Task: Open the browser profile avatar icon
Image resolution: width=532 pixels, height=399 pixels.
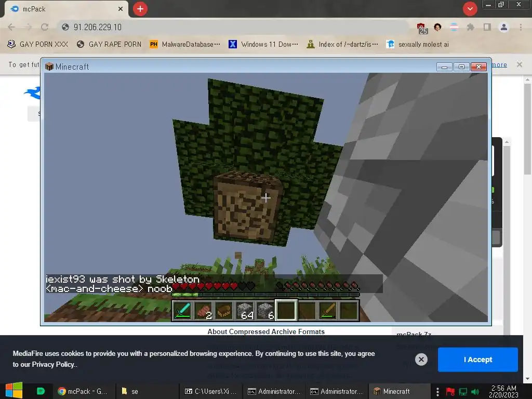Action: pyautogui.click(x=504, y=27)
